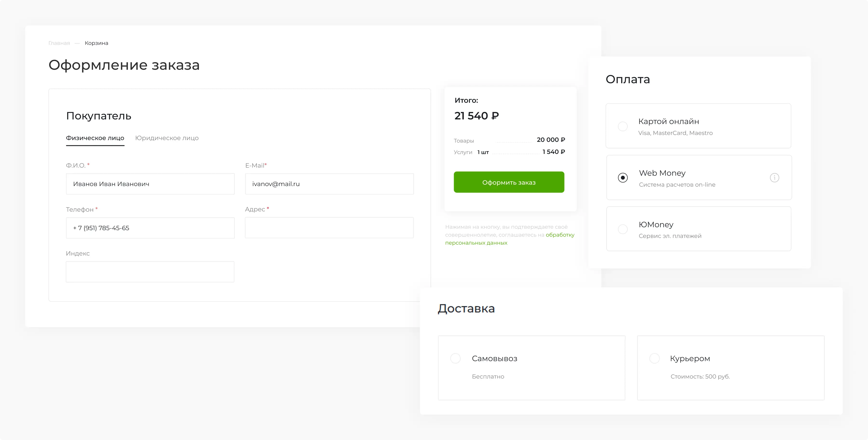
Task: Focus the Ф.И.О. input field
Action: [150, 184]
